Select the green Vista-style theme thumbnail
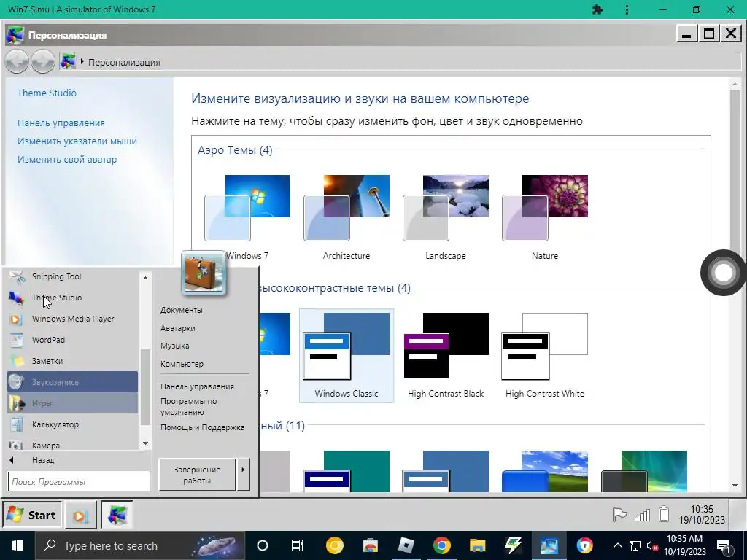The height and width of the screenshot is (560, 747). [x=644, y=471]
